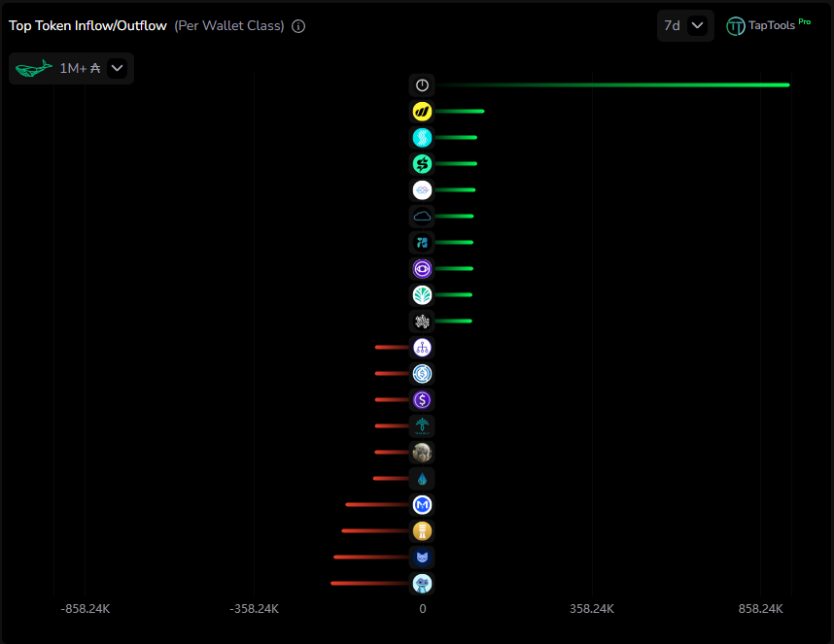Expand the 1M+ ₳ whale wallet class dropdown
Screen dimensions: 834x644
tap(71, 69)
